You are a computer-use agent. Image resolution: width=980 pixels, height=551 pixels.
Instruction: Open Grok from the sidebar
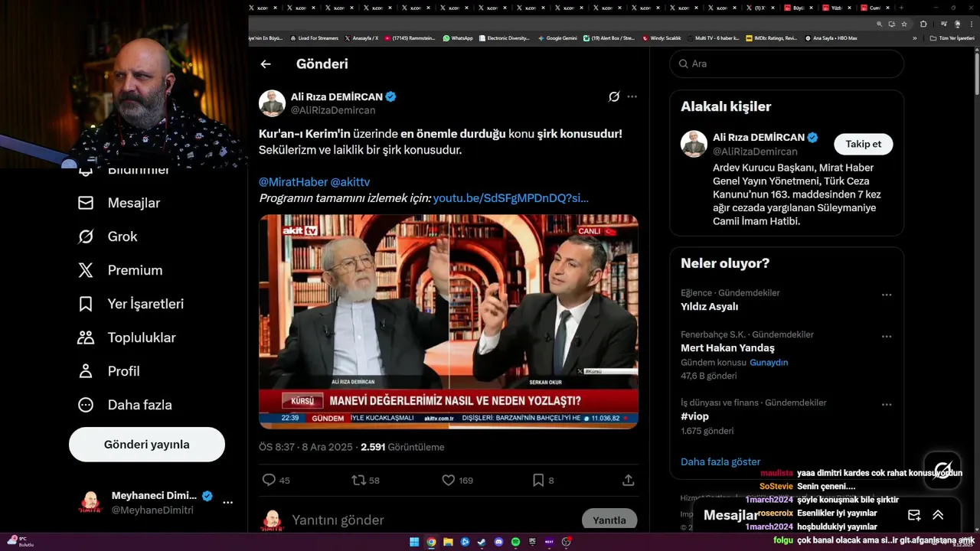point(108,236)
